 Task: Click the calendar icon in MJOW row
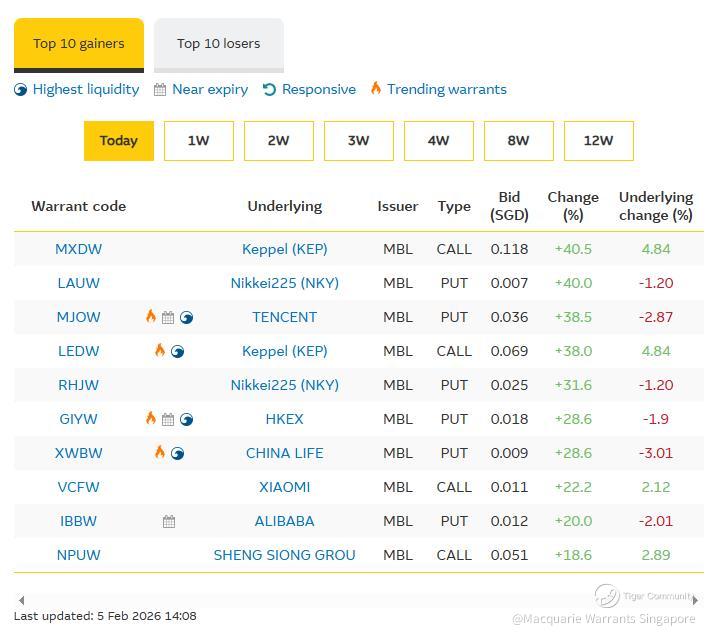point(168,318)
